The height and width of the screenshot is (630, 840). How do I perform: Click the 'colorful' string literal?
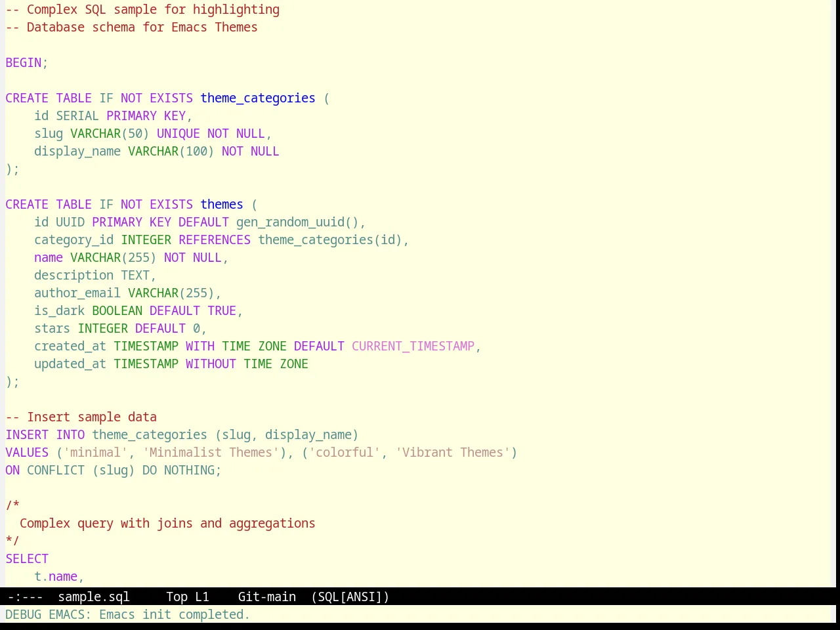(x=345, y=452)
